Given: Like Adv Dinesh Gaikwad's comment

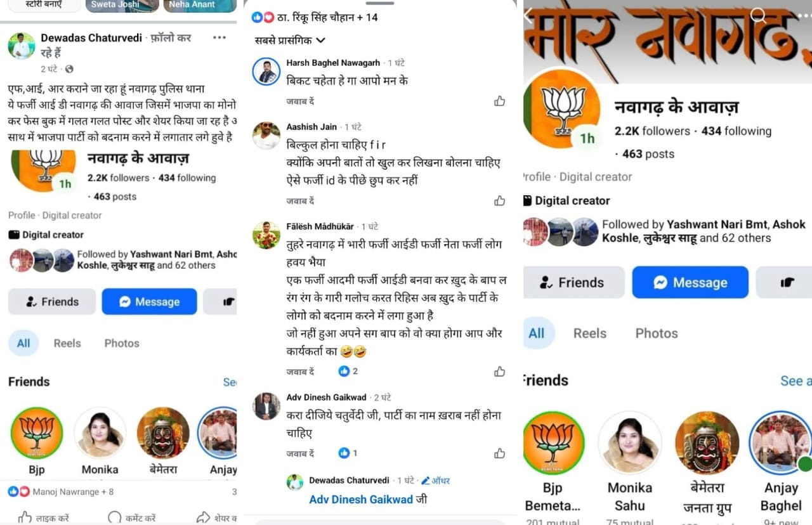Looking at the screenshot, I should click(499, 453).
